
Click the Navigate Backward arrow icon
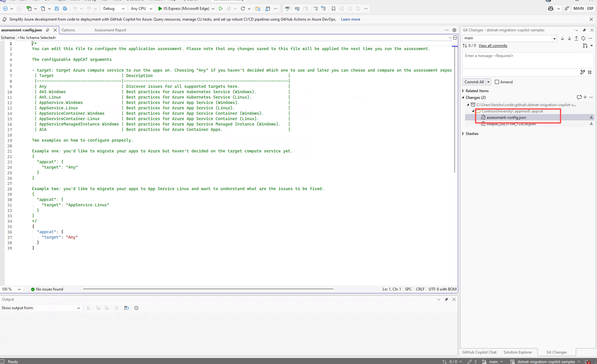[5, 9]
